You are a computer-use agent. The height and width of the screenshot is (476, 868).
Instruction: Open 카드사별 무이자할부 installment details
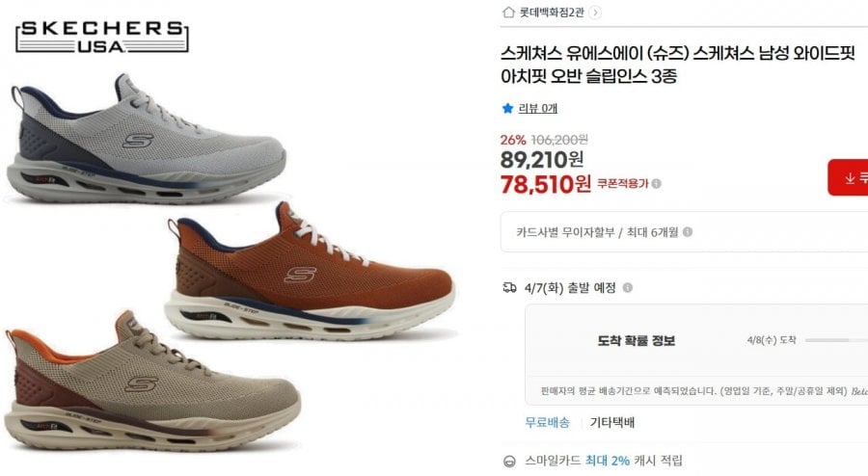[684, 232]
